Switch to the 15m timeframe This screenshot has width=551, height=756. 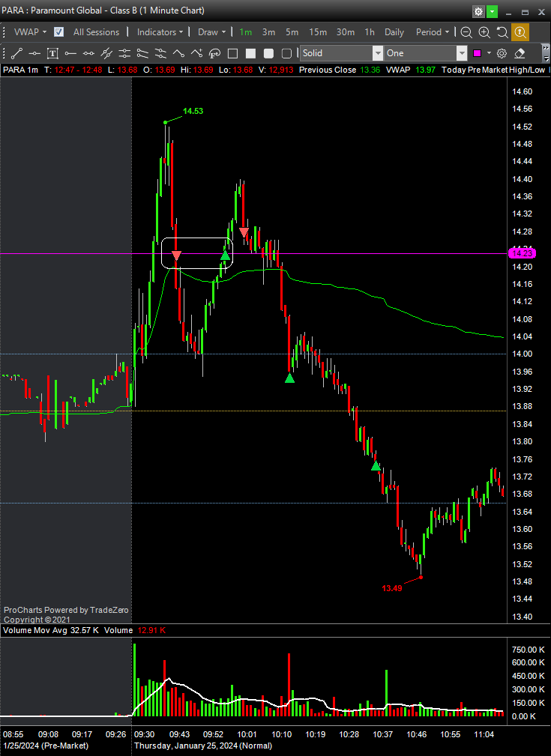click(318, 32)
